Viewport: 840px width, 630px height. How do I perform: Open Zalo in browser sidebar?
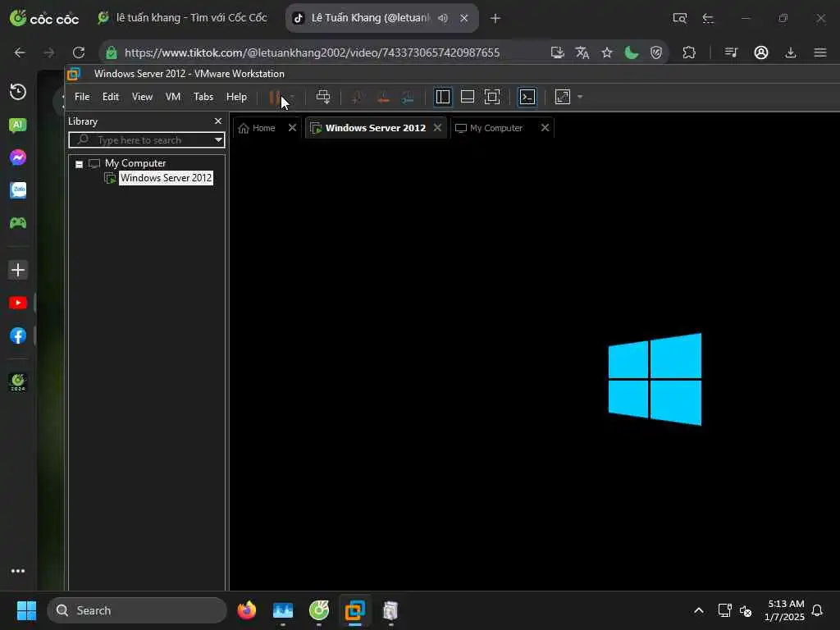click(18, 190)
